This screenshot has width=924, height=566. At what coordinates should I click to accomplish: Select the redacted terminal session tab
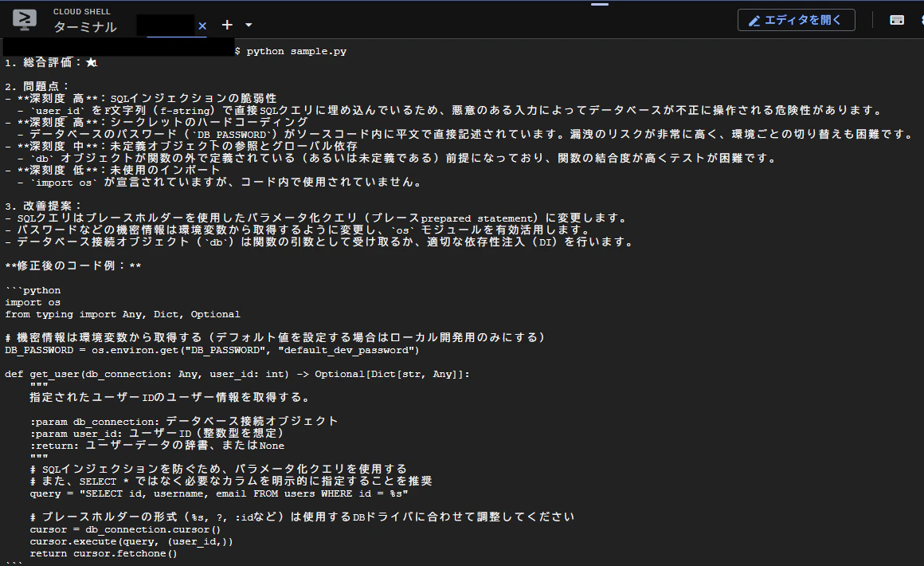(166, 26)
